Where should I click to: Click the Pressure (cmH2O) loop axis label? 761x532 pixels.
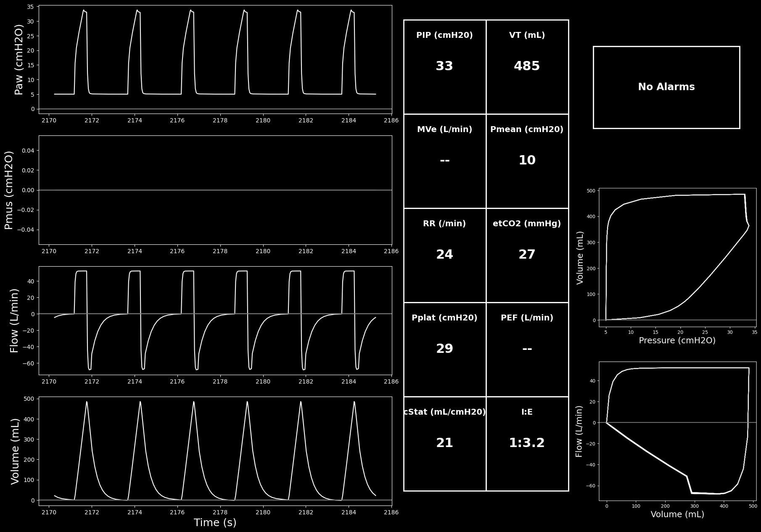(677, 341)
